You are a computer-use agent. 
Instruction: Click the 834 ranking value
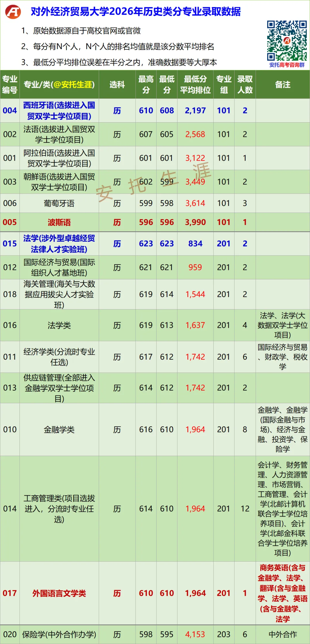tap(195, 244)
